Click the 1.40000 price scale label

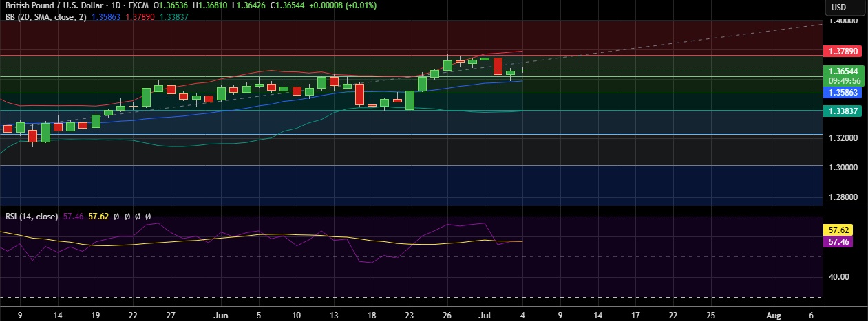click(843, 21)
